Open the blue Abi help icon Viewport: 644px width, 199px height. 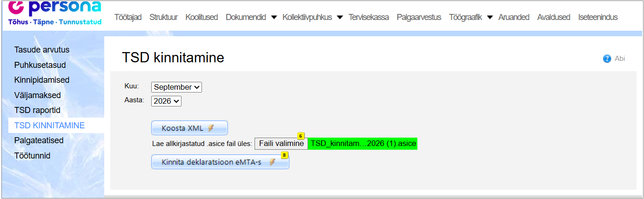(x=607, y=59)
